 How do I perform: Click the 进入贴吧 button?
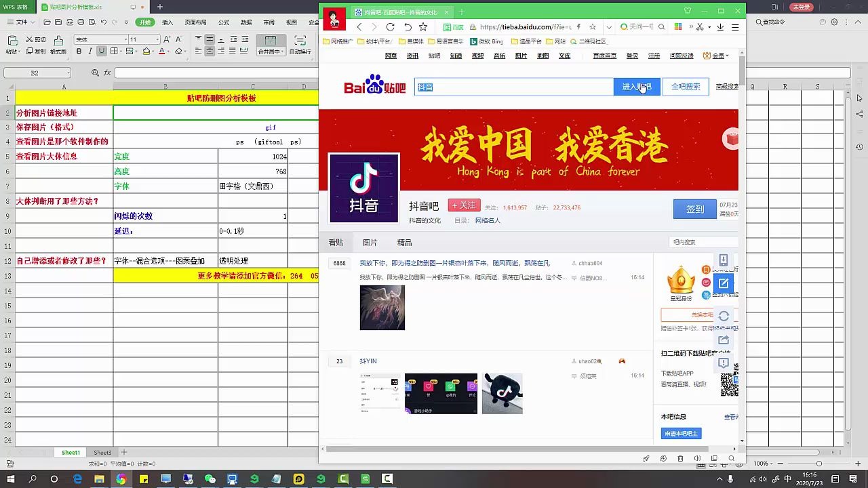(x=637, y=87)
